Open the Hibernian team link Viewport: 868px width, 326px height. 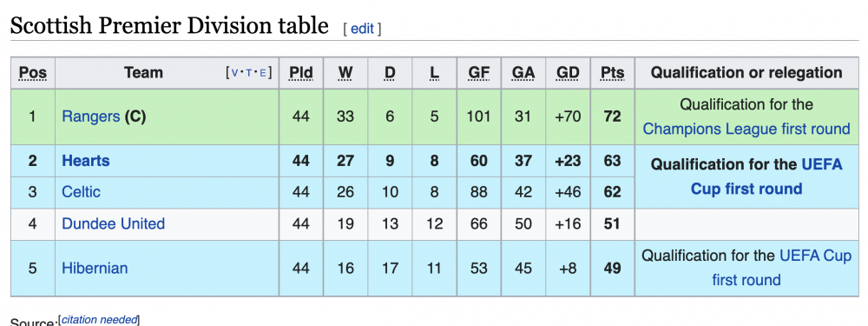[x=95, y=269]
